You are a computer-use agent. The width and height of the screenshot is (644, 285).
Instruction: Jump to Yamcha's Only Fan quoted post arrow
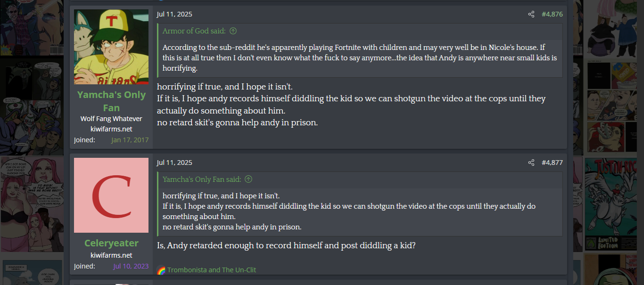248,179
